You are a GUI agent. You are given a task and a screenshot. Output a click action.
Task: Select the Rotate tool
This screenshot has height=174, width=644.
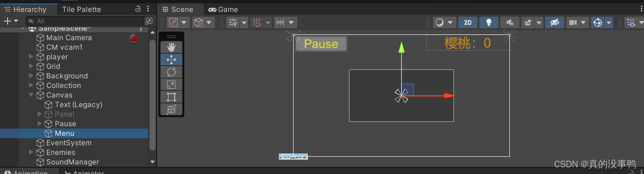tap(171, 72)
